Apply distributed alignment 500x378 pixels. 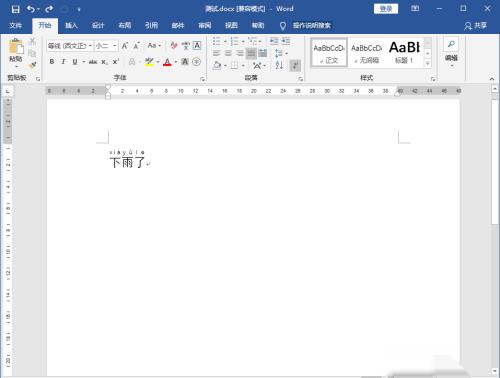pyautogui.click(x=263, y=53)
